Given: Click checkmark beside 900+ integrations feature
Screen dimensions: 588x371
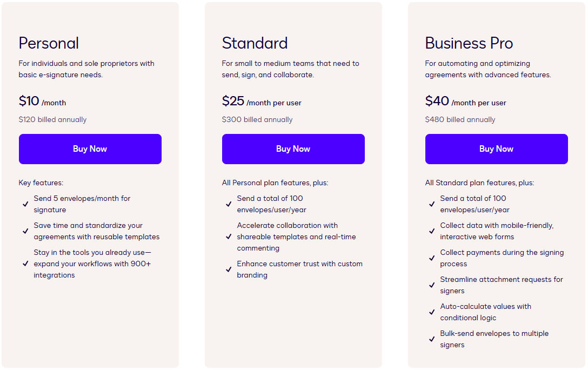Looking at the screenshot, I should [x=25, y=264].
